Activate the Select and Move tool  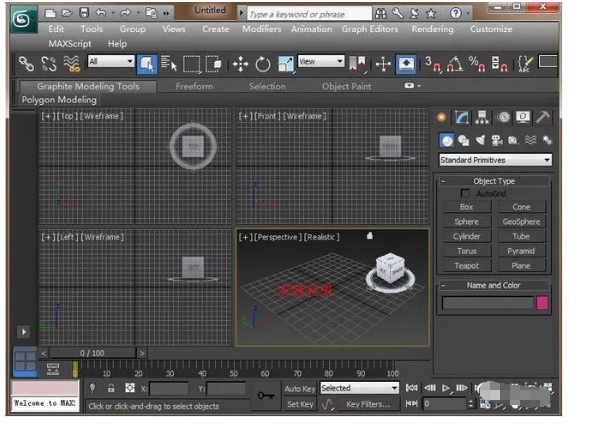pyautogui.click(x=240, y=64)
